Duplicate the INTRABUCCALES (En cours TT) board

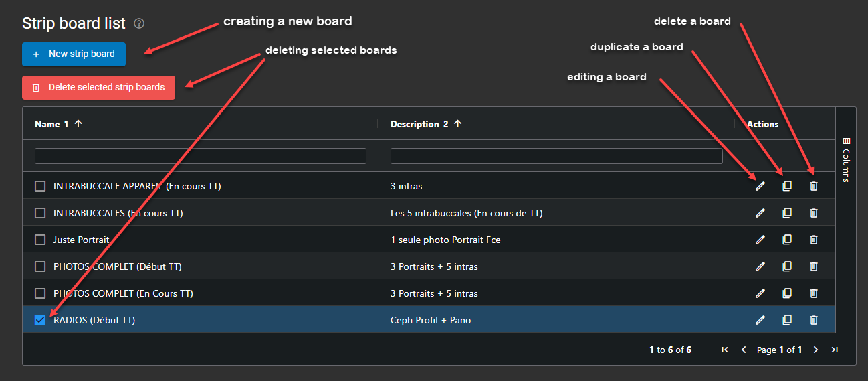pos(787,213)
